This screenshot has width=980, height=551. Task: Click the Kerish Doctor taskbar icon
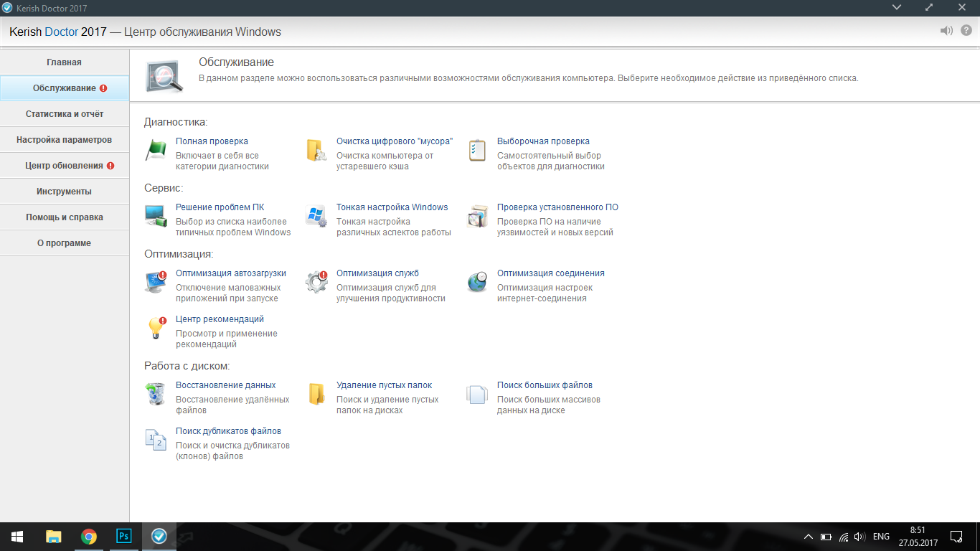coord(159,537)
